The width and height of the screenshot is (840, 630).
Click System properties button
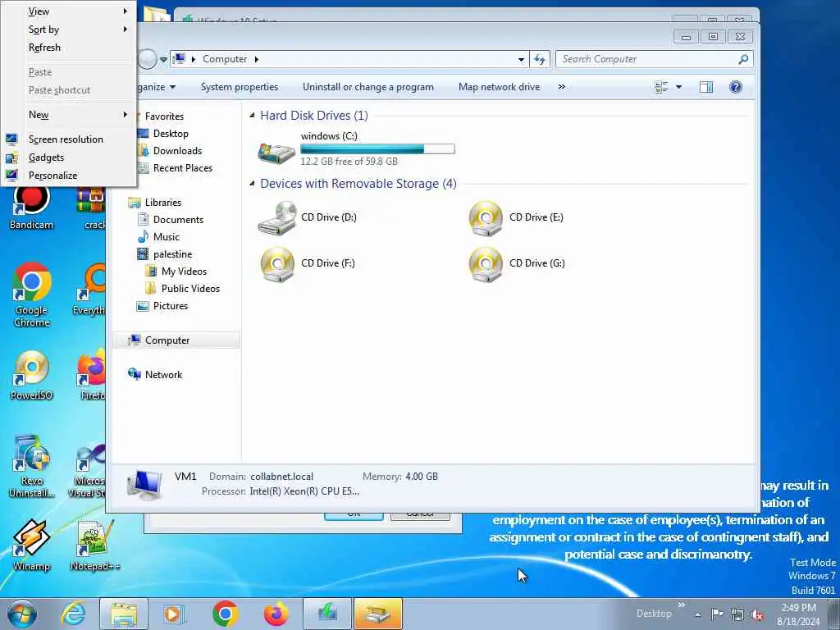pos(239,87)
